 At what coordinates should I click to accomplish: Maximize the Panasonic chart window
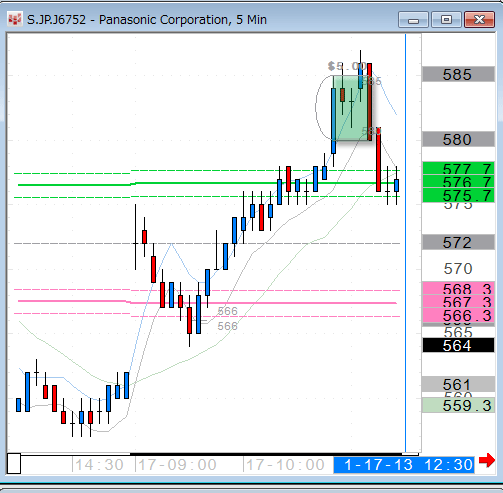tap(446, 20)
